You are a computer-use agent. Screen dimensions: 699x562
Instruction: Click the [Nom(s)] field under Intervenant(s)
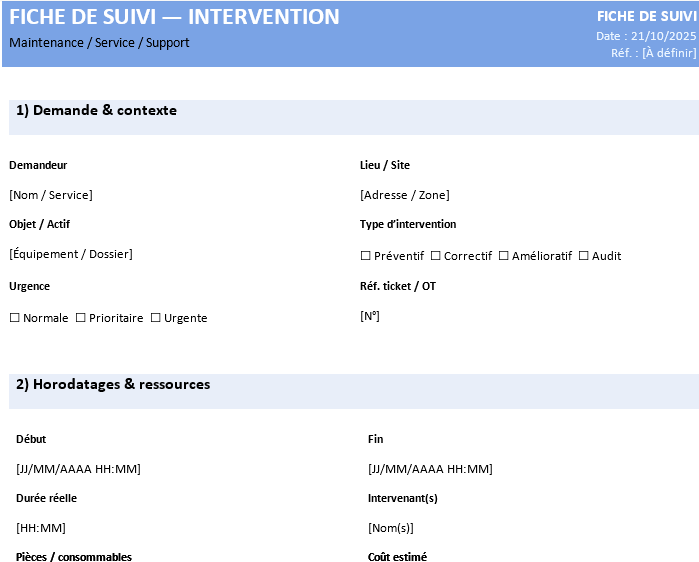click(x=390, y=528)
